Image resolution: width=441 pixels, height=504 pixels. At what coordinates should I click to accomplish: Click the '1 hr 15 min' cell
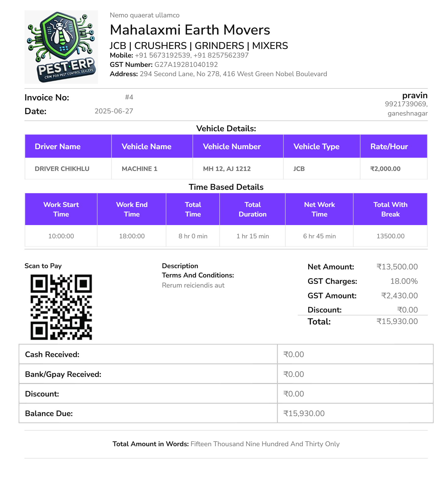pyautogui.click(x=253, y=236)
